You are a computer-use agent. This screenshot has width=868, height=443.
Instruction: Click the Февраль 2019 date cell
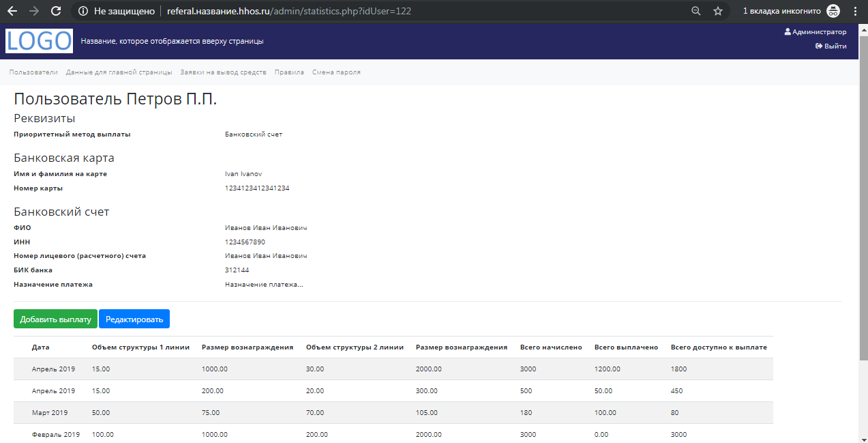(x=56, y=435)
